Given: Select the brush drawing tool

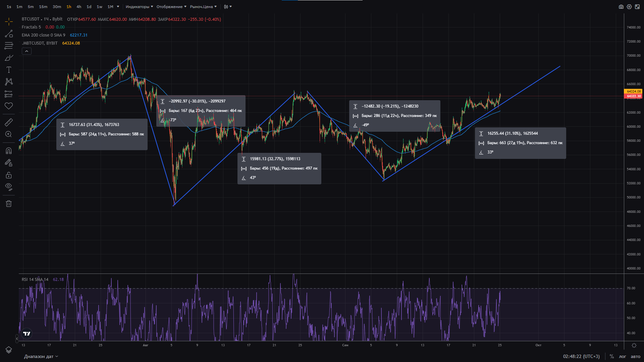Looking at the screenshot, I should pos(9,58).
